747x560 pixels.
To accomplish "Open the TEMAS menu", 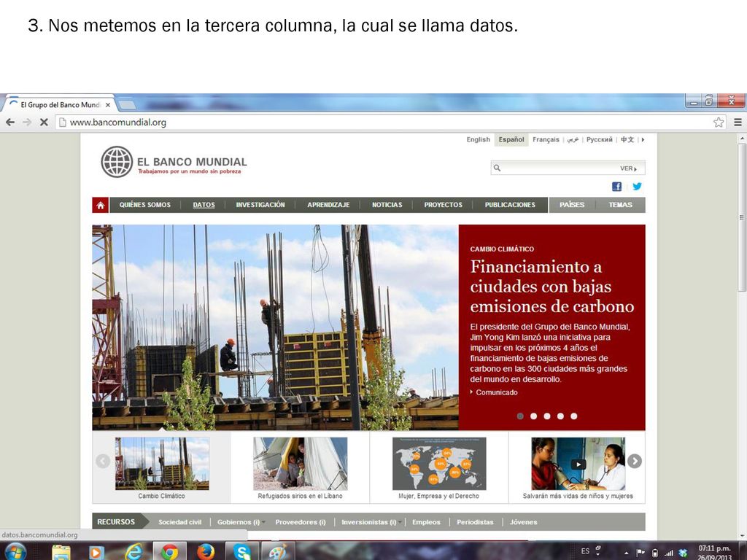I will [x=620, y=205].
